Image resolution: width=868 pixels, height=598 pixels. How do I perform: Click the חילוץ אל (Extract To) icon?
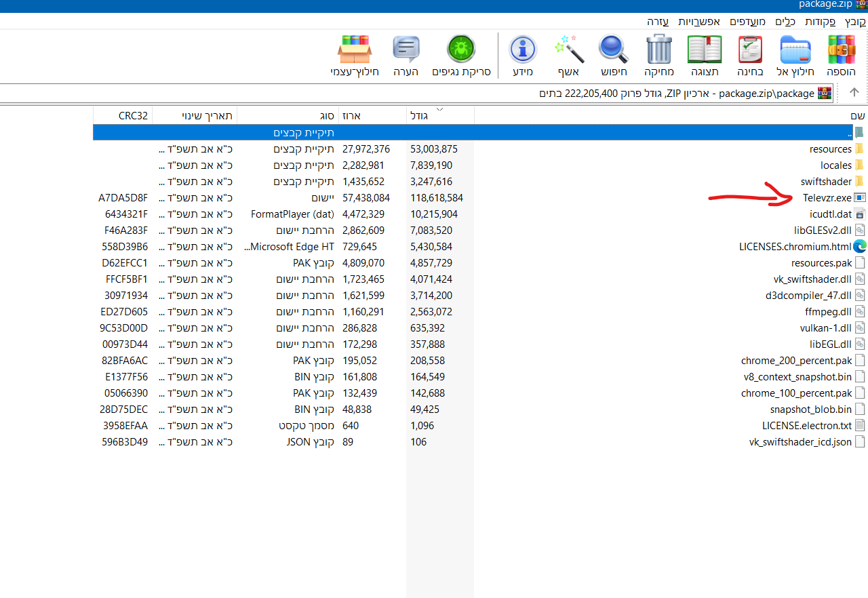point(795,50)
